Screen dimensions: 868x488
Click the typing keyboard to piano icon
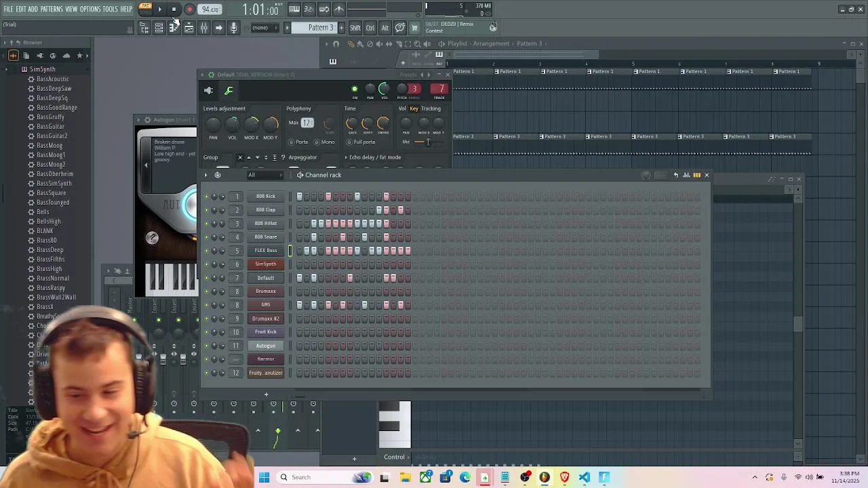click(x=294, y=9)
